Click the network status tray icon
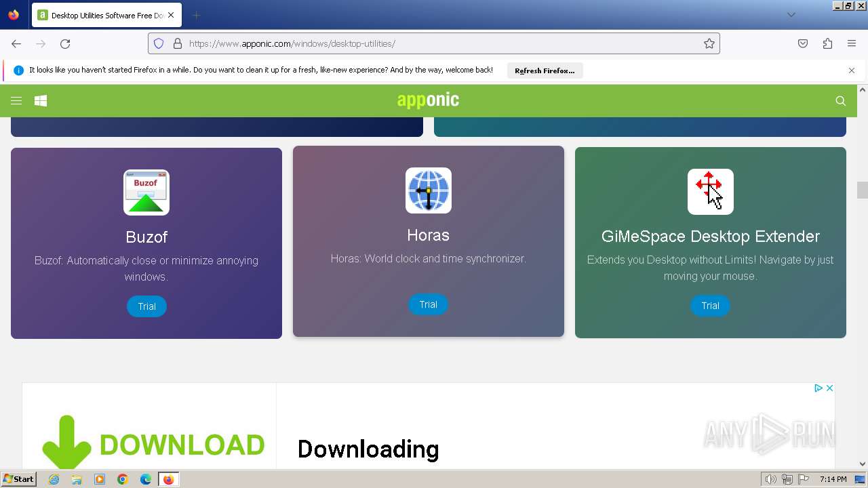The height and width of the screenshot is (488, 868). point(787,479)
